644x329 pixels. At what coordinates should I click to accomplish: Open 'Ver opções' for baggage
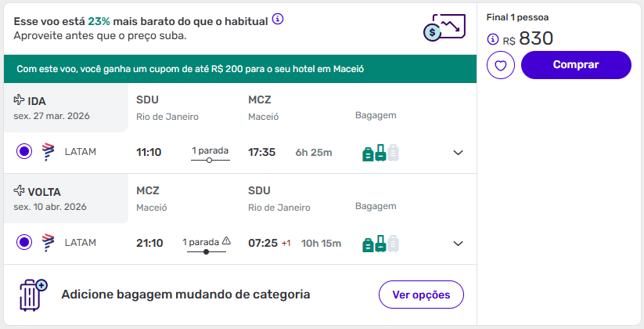point(421,295)
